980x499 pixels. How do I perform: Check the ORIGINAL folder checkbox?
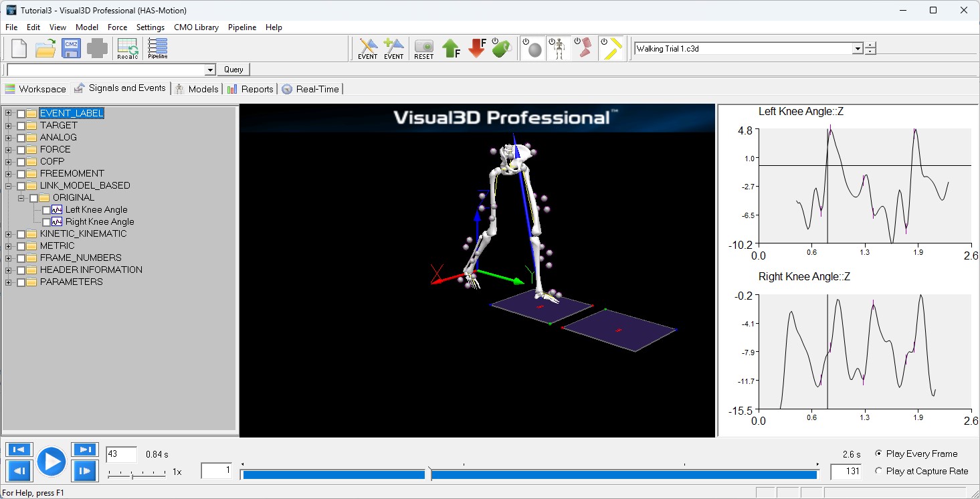pos(33,198)
